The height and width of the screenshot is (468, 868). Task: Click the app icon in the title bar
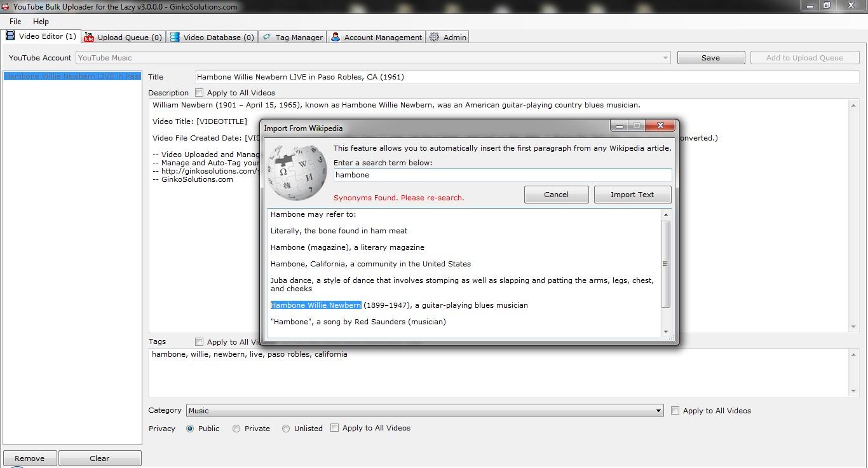6,6
